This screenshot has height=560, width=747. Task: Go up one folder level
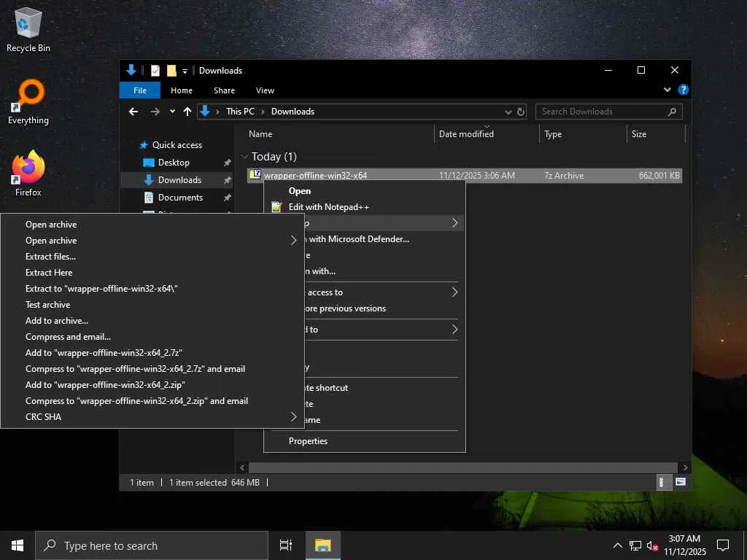tap(187, 112)
